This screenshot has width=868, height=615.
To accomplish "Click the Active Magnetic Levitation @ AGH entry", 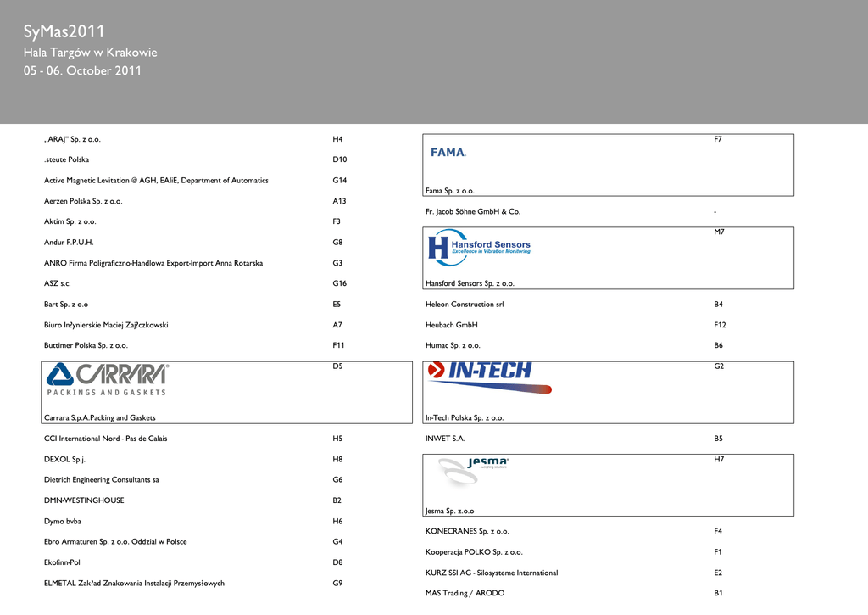I will coord(156,180).
